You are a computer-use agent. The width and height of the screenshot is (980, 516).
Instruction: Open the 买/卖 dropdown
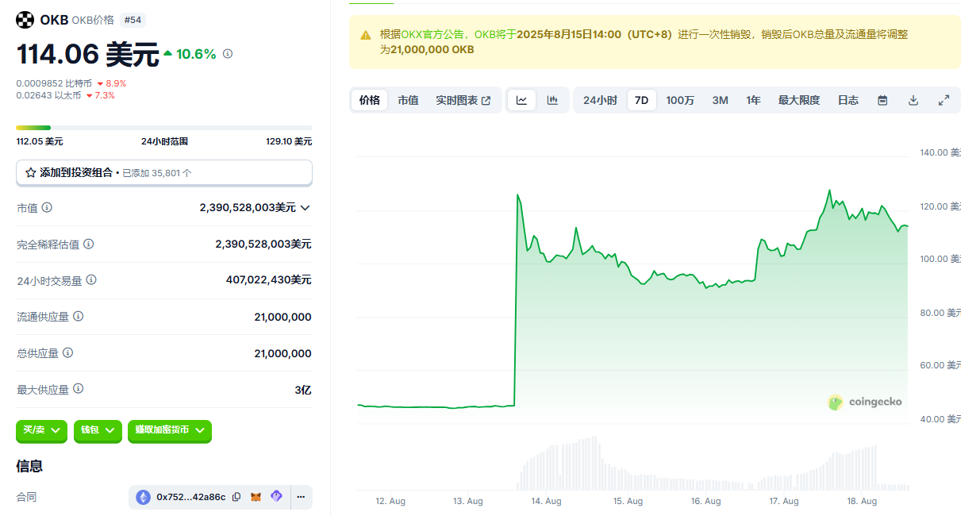41,431
